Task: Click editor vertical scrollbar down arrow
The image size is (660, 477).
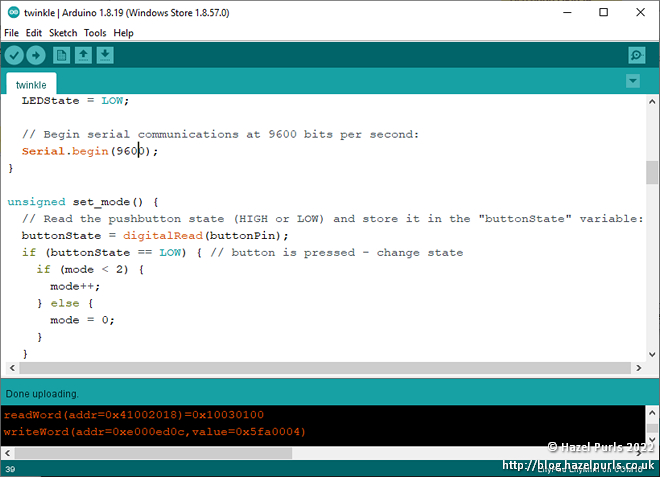Action: point(652,354)
